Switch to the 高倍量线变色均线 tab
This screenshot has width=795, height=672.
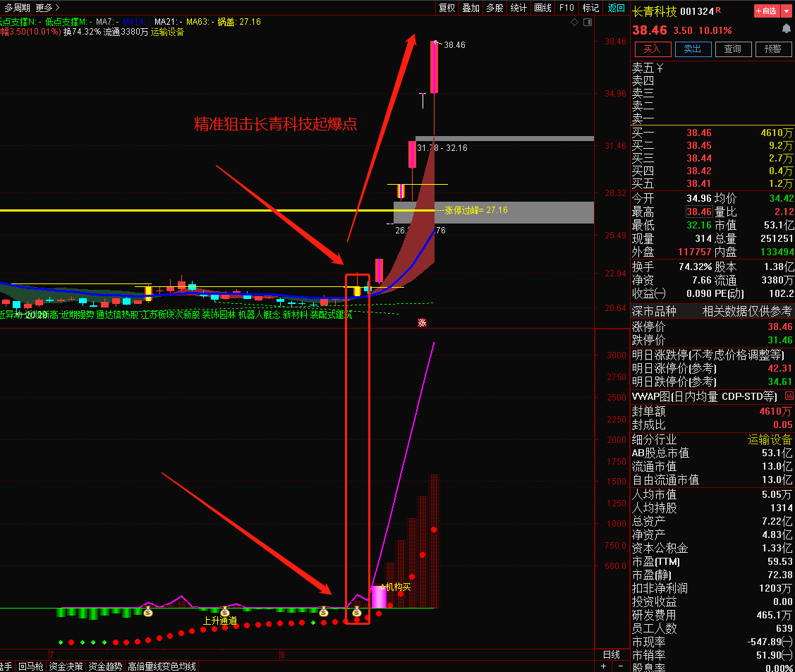pyautogui.click(x=162, y=666)
